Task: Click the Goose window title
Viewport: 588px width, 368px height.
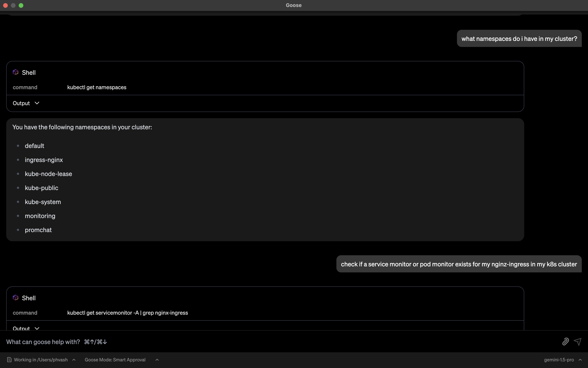Action: [x=294, y=5]
